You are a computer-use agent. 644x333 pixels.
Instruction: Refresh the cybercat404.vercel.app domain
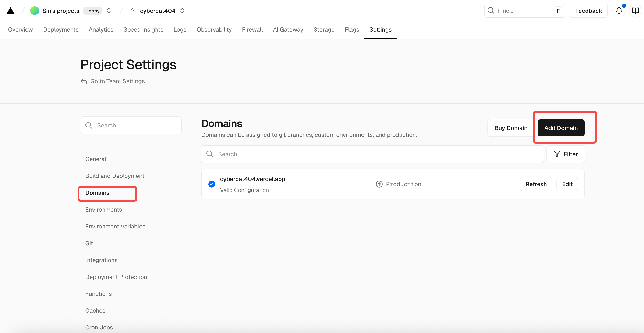(x=536, y=184)
